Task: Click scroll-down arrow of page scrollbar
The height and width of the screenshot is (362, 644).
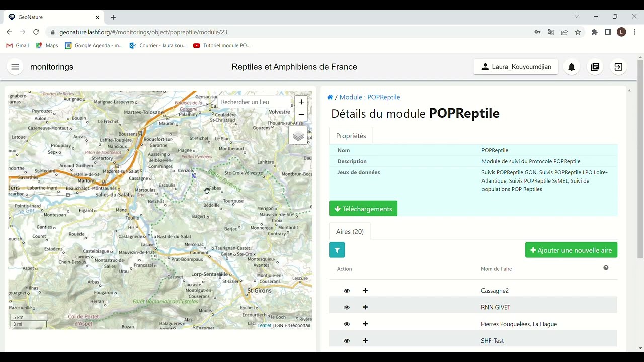Action: [x=640, y=348]
